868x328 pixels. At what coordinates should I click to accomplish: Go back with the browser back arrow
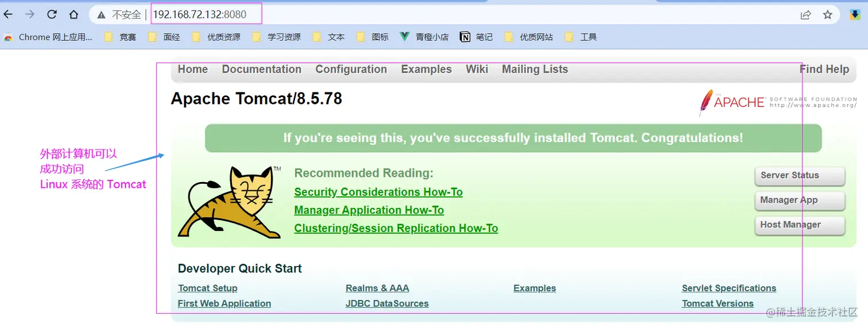[8, 14]
